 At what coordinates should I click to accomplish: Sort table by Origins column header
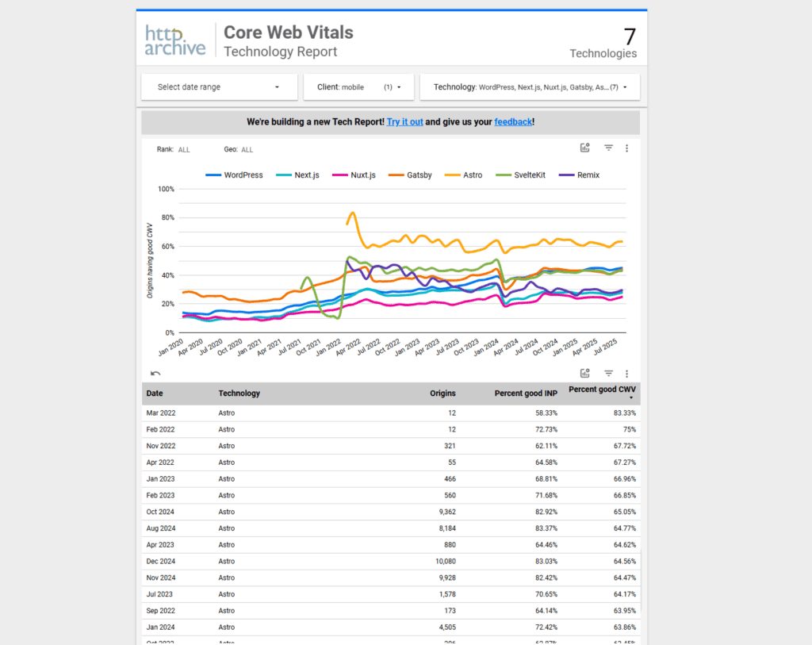[442, 394]
